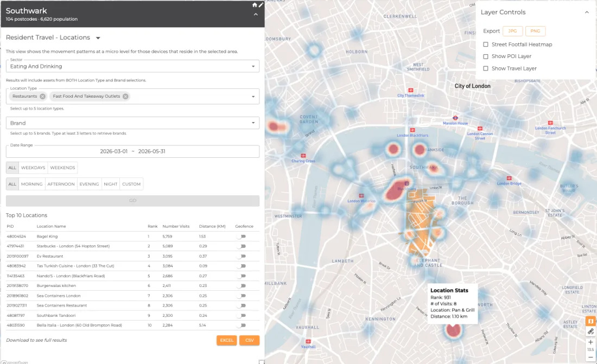Collapse the Southwark header panel chevron
Image resolution: width=597 pixels, height=364 pixels.
click(x=256, y=15)
